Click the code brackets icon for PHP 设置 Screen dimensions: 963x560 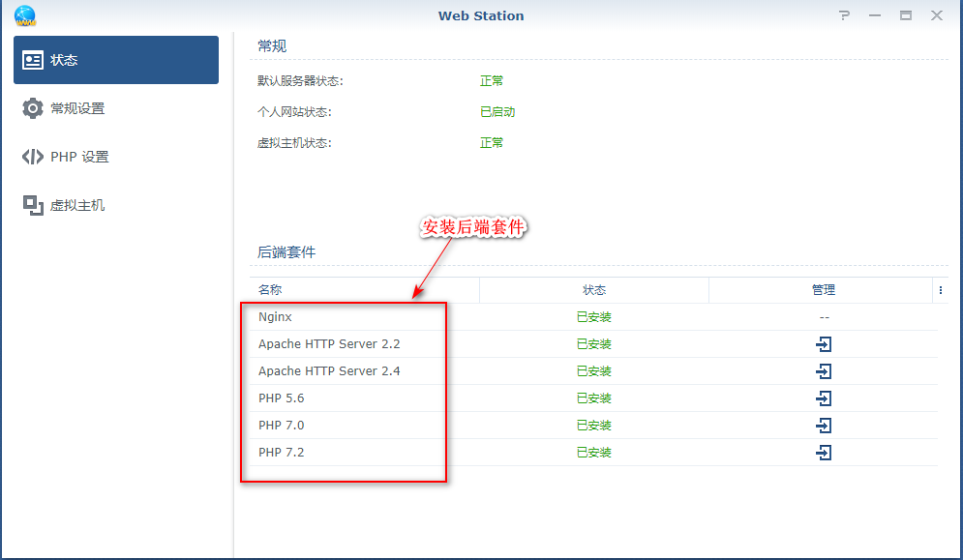(x=33, y=156)
